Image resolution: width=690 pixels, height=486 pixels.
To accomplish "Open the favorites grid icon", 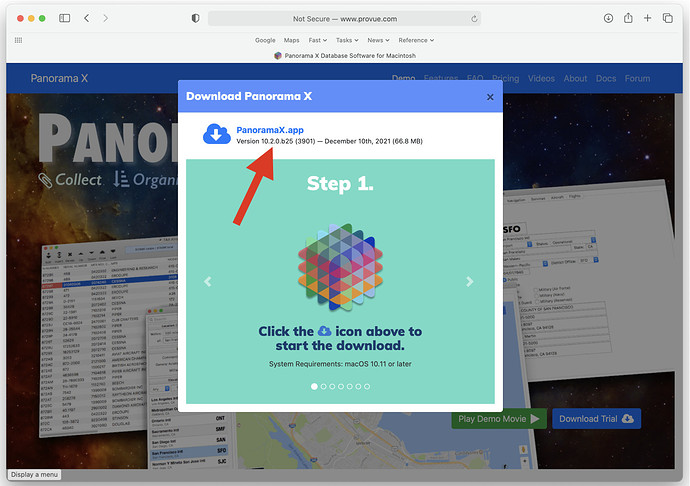I will tap(18, 40).
